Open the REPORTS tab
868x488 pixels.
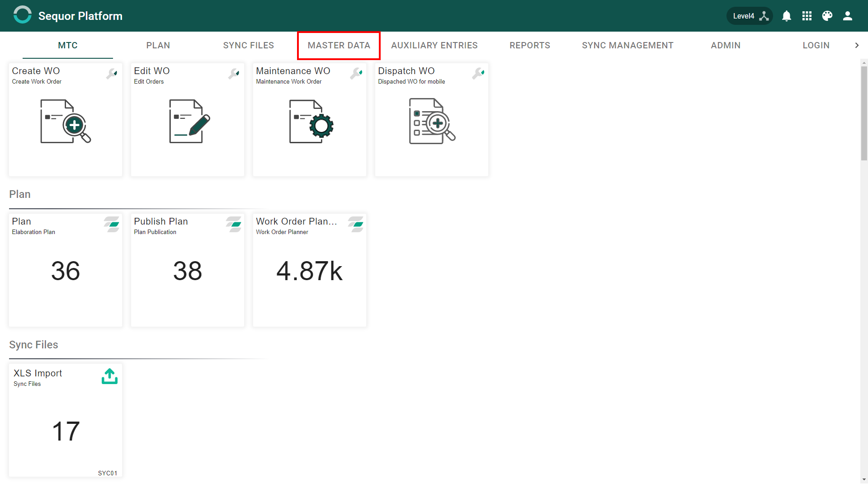(x=530, y=45)
